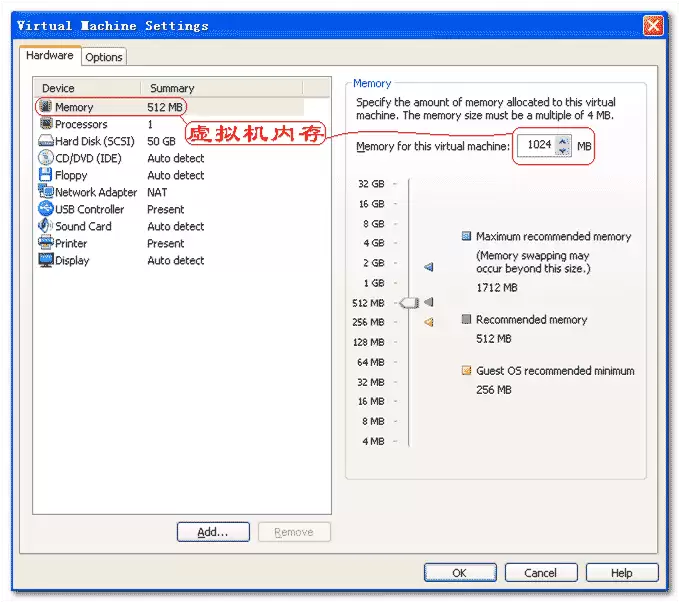Click the Floppy disk icon
The image size is (680, 603).
point(45,175)
